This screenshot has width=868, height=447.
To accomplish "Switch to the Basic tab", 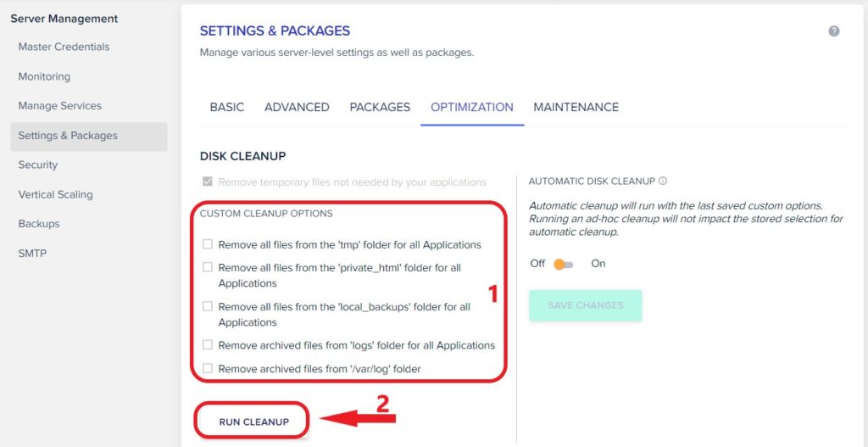I will click(x=227, y=107).
